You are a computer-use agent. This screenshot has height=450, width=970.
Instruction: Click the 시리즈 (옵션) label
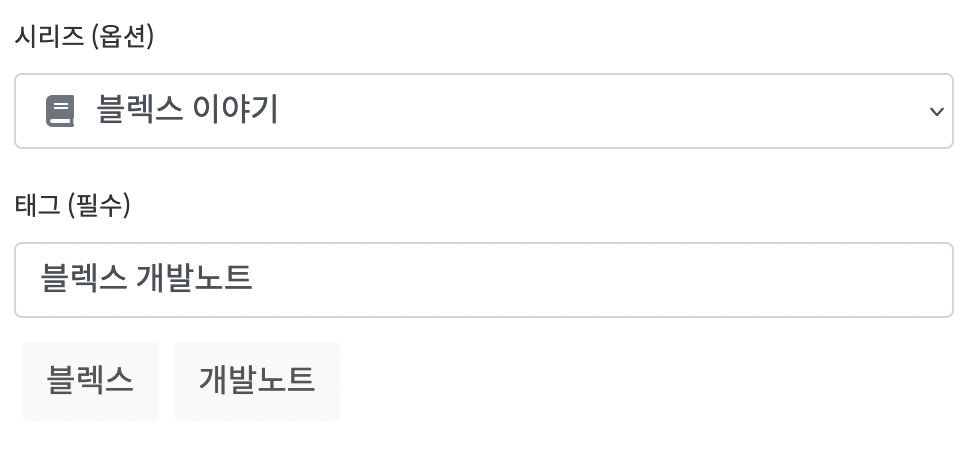pos(84,37)
